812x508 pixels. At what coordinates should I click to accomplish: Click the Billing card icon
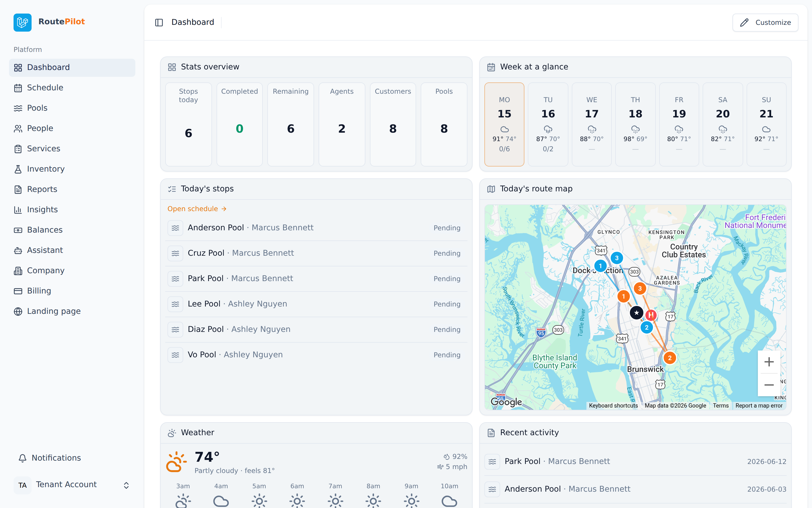pyautogui.click(x=18, y=291)
